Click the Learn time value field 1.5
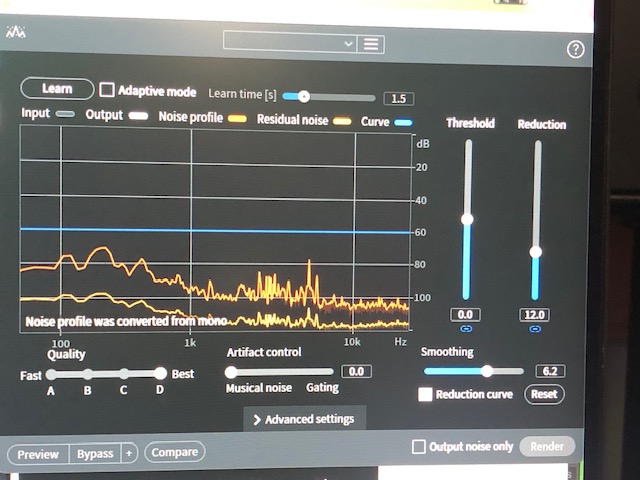This screenshot has height=480, width=640. (399, 98)
